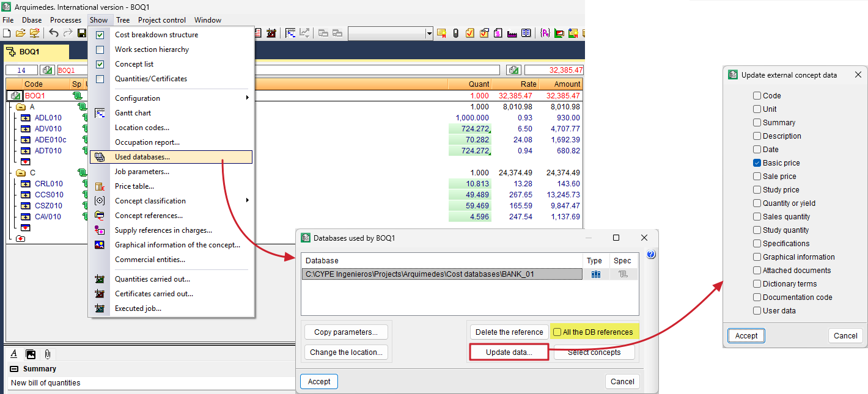Collapse chapter A folder in the tree
Image resolution: width=868 pixels, height=394 pixels.
pyautogui.click(x=20, y=107)
